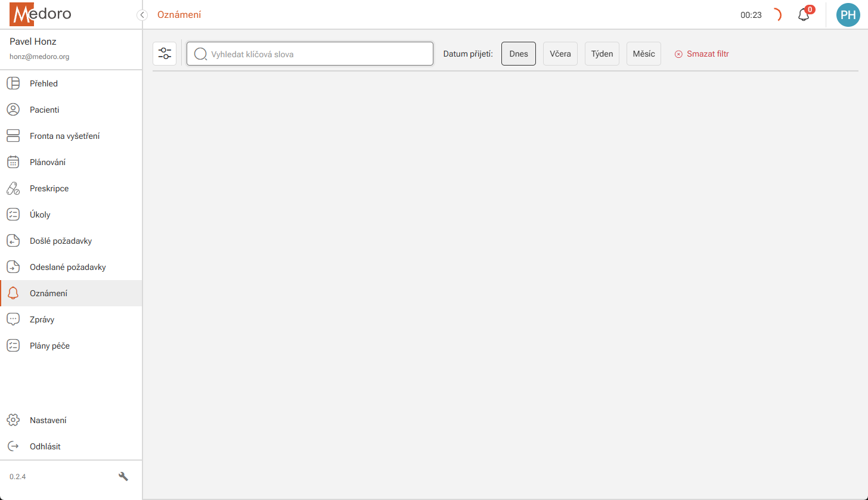
Task: Open the filter settings sliders icon
Action: tap(165, 54)
